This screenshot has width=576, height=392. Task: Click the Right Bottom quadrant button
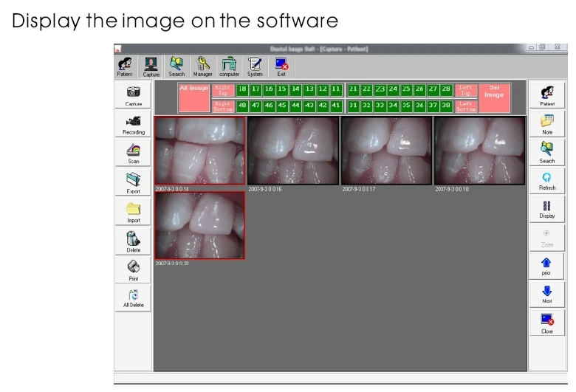[x=222, y=106]
